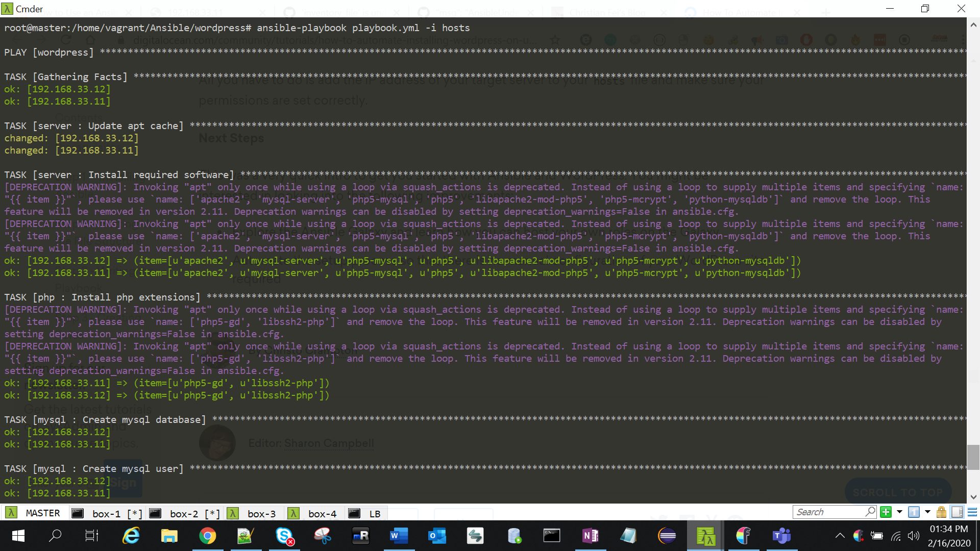980x551 pixels.
Task: Show hidden system tray icons chevron
Action: coord(840,536)
